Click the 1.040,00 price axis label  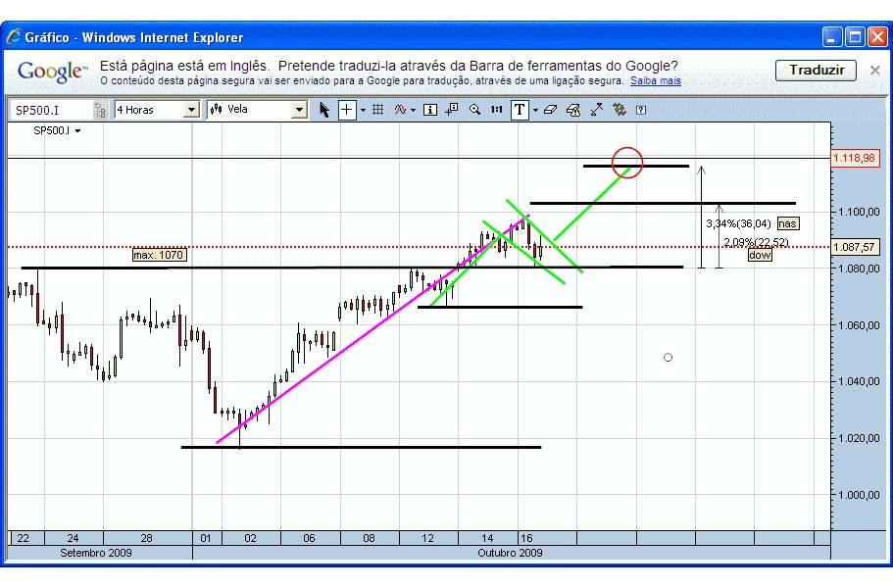[859, 381]
